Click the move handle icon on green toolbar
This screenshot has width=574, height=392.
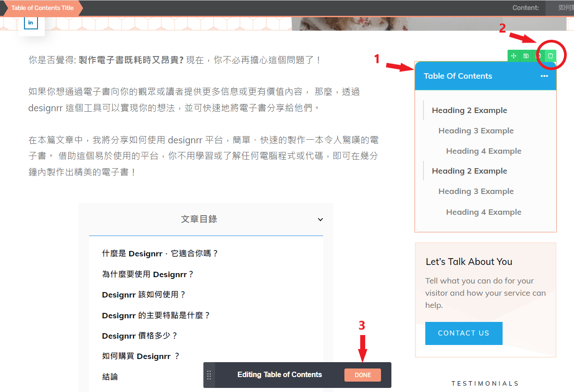tap(514, 56)
